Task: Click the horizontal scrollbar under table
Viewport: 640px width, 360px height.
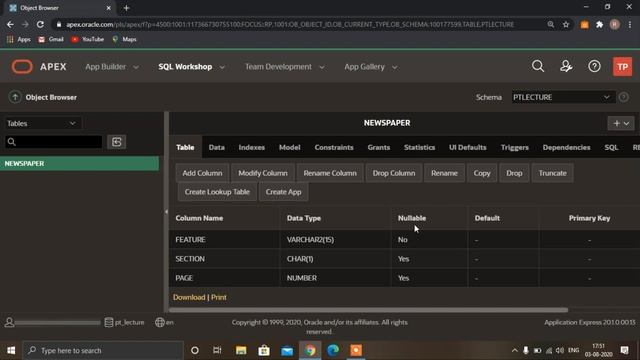Action: [369, 310]
